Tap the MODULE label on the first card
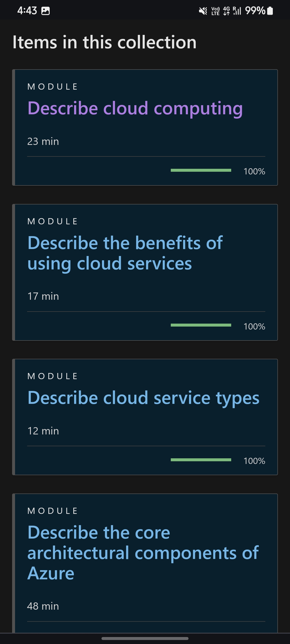Screen dimensions: 290x644 pyautogui.click(x=53, y=86)
